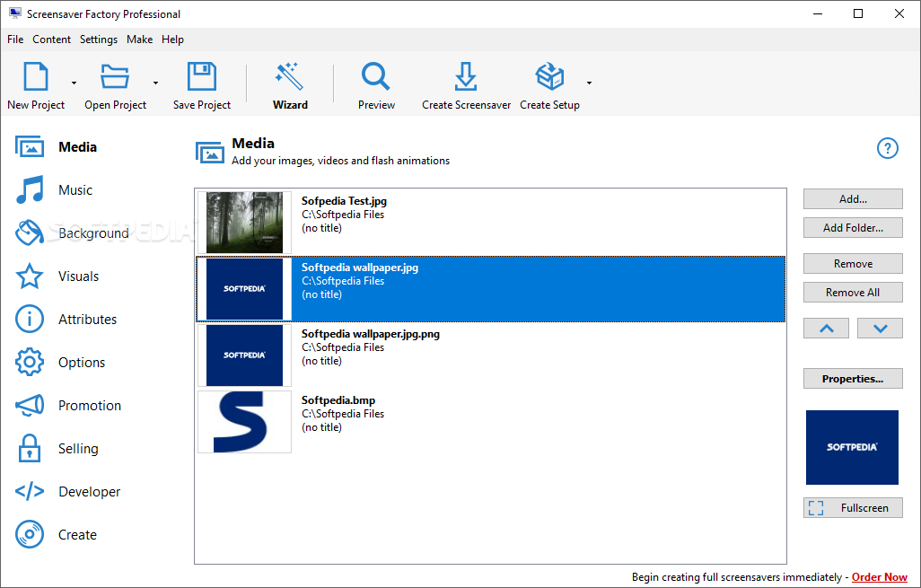Screen dimensions: 921x588
Task: Click the Remove All button
Action: pos(853,293)
